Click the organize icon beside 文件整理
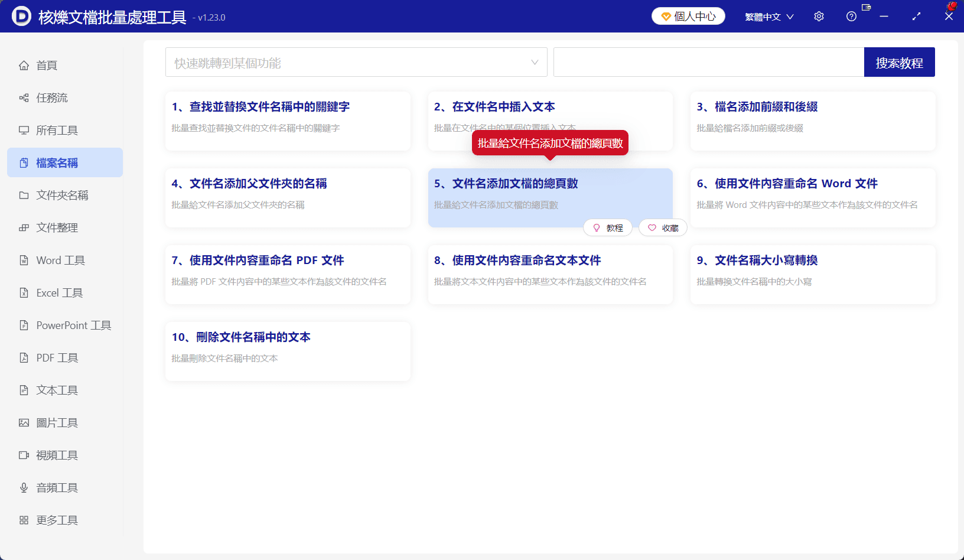 [x=24, y=228]
